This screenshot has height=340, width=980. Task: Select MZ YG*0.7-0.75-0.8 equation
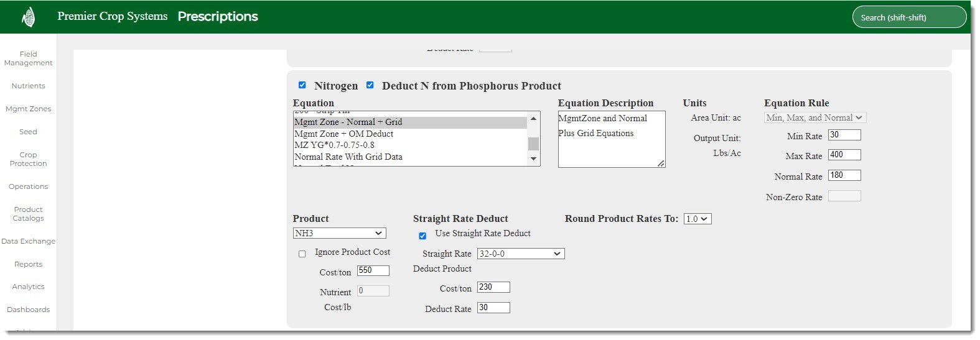335,145
